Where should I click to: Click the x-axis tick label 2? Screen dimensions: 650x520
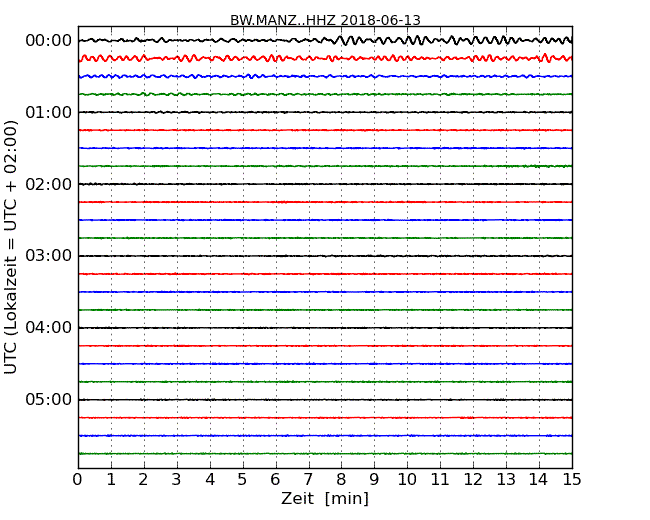(143, 480)
